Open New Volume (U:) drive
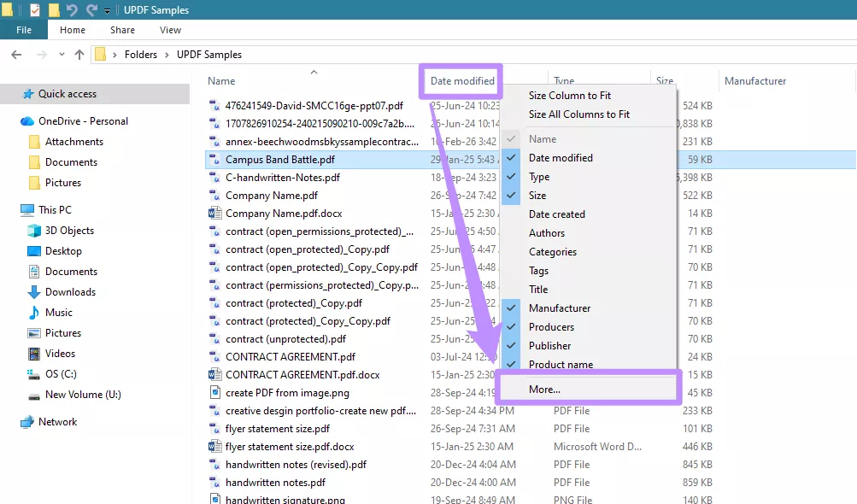857x504 pixels. 74,395
